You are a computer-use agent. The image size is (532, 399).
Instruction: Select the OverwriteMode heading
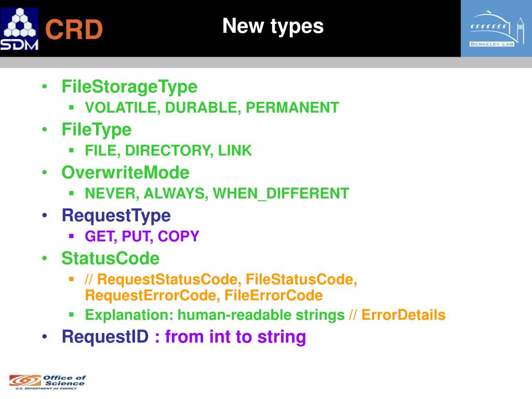125,172
